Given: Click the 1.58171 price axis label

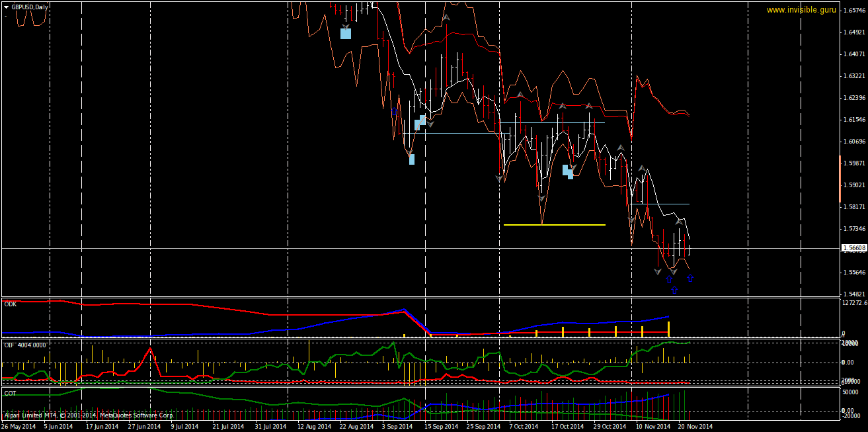Looking at the screenshot, I should coord(855,207).
